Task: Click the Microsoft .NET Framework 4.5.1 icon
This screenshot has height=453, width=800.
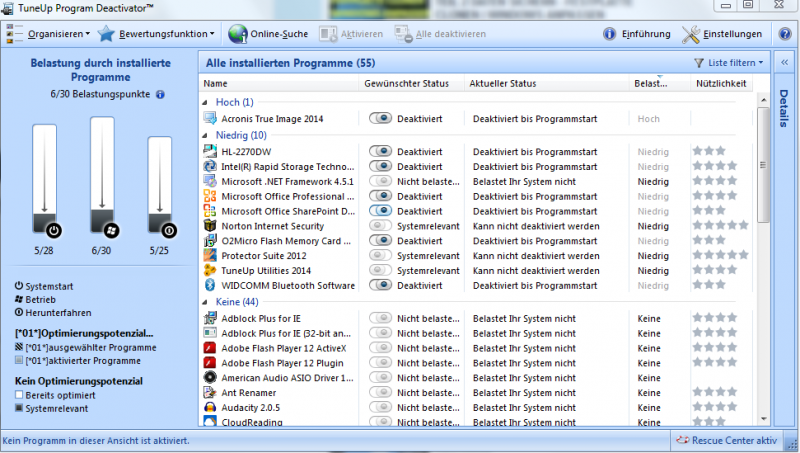Action: point(210,181)
